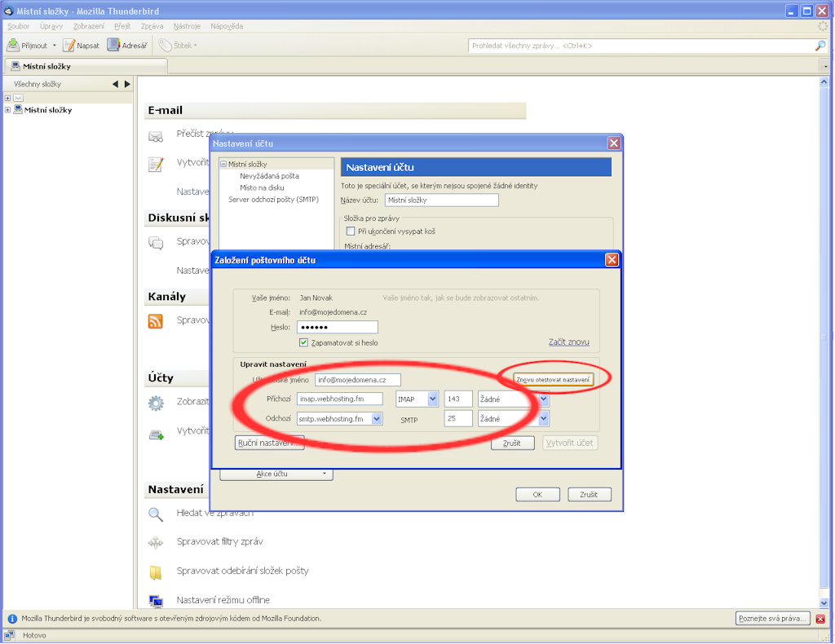Click the search messages magnifier icon
Screen dimensions: 835x644
[x=156, y=514]
